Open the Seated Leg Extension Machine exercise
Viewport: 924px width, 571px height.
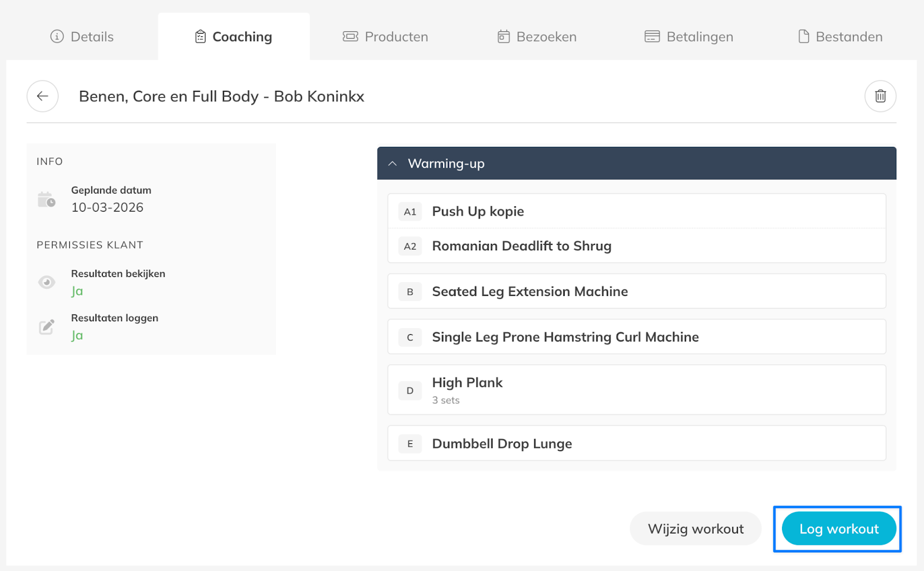(x=636, y=291)
